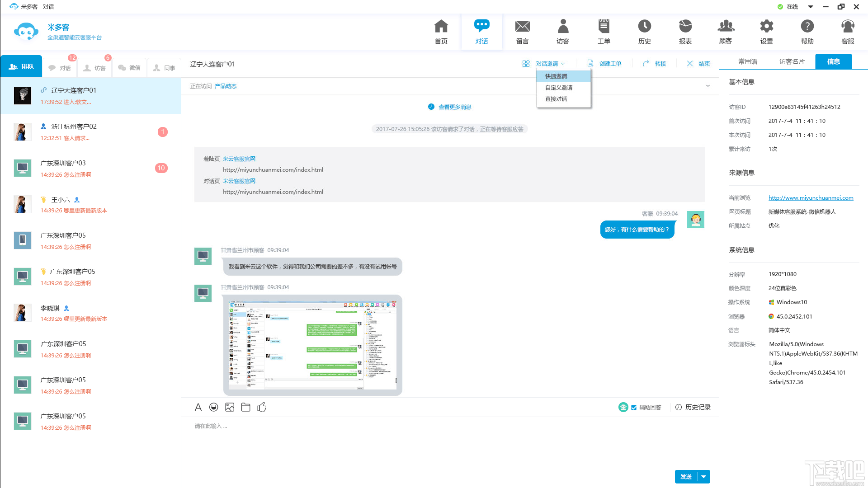The width and height of the screenshot is (868, 488).
Task: Toggle the 辅助回答 checkbox
Action: click(634, 408)
